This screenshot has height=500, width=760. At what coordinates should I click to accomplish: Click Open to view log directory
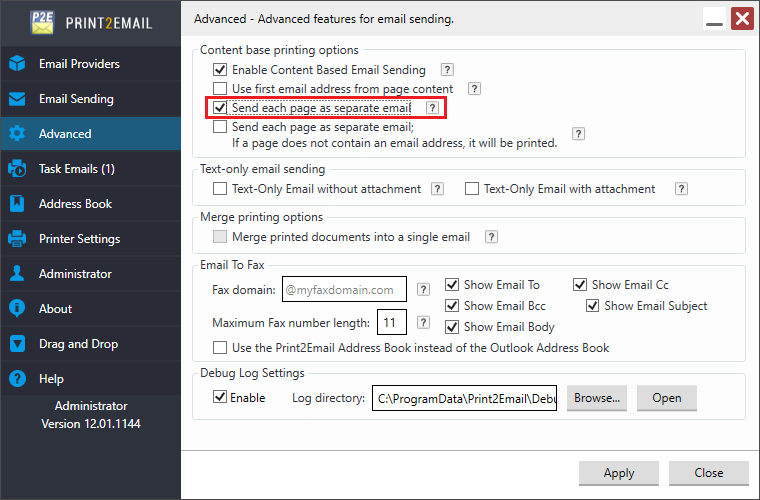pyautogui.click(x=666, y=398)
